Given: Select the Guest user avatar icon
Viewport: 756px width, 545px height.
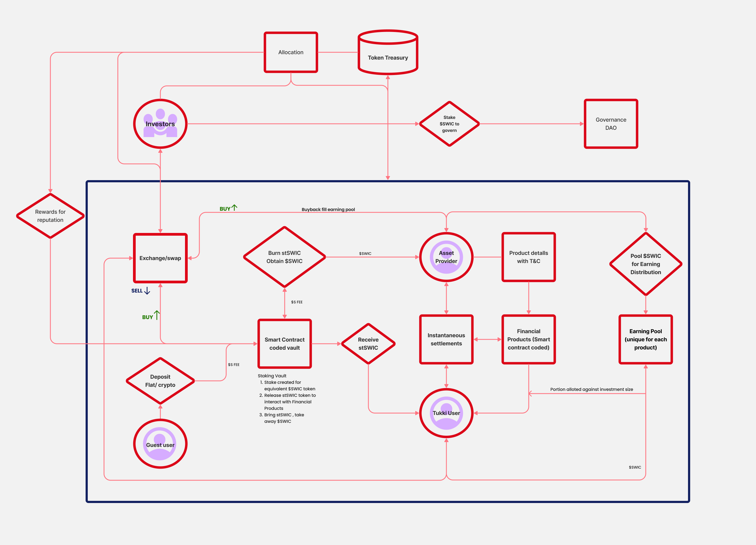Looking at the screenshot, I should tap(160, 444).
